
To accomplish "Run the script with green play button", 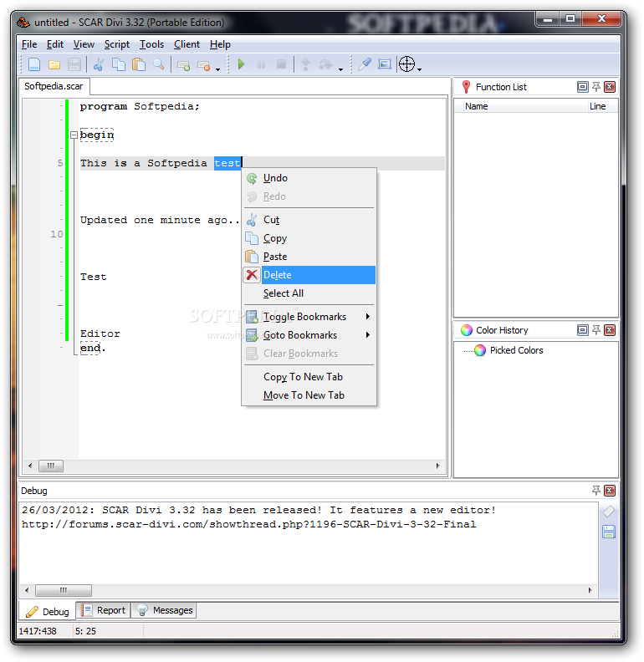I will [241, 64].
